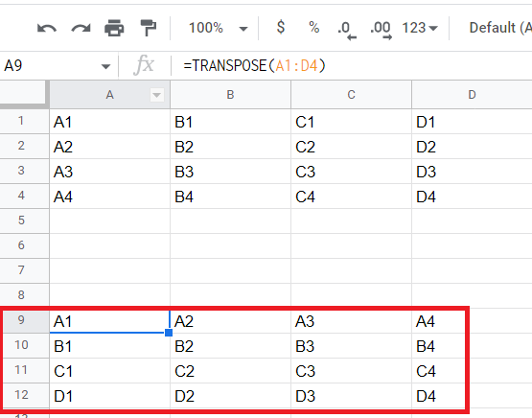This screenshot has height=418, width=532.
Task: Click the Undo arrow icon
Action: [x=47, y=28]
